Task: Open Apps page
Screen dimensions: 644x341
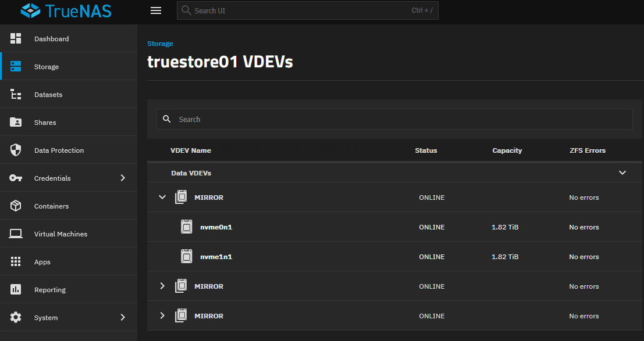Action: [42, 262]
